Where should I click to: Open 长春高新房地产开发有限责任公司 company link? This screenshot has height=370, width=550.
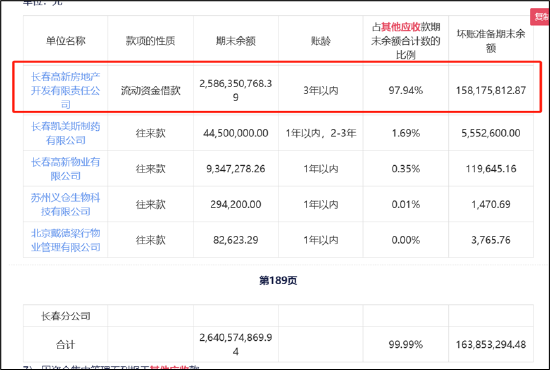point(66,90)
